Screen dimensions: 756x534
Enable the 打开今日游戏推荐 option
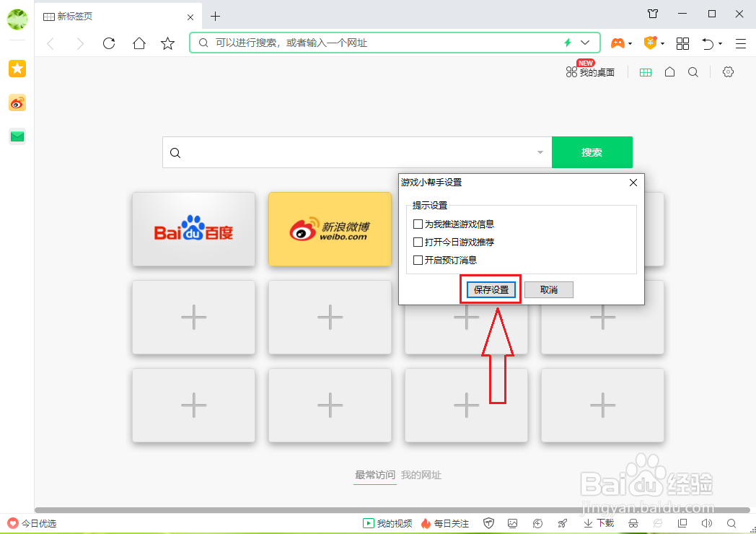click(417, 242)
